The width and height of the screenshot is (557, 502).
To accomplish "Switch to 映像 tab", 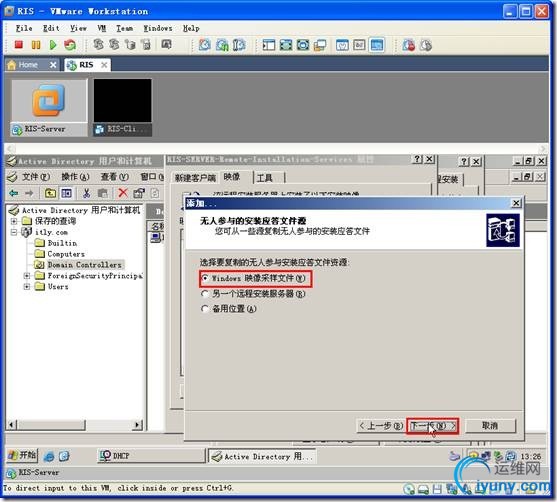I will coord(232,177).
